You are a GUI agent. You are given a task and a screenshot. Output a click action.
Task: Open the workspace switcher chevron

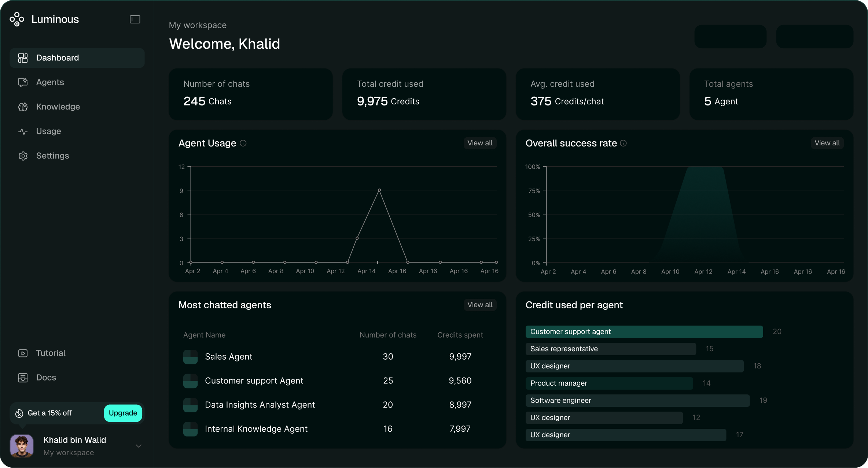pyautogui.click(x=139, y=446)
